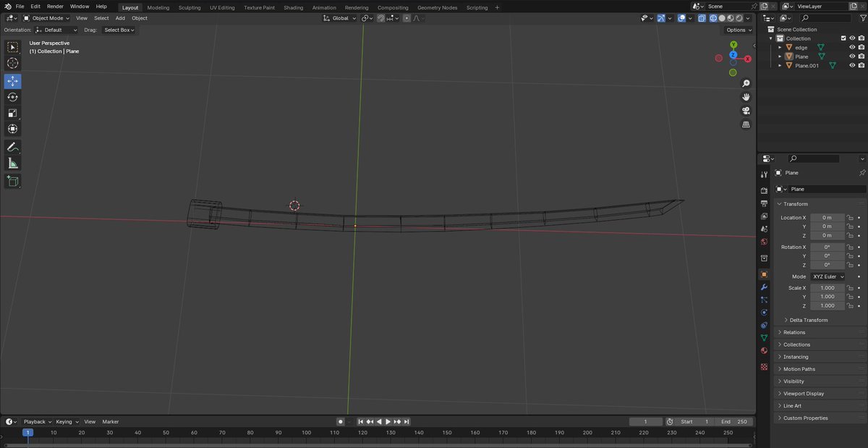This screenshot has width=868, height=448.
Task: Toggle X-Ray mode button
Action: 702,18
